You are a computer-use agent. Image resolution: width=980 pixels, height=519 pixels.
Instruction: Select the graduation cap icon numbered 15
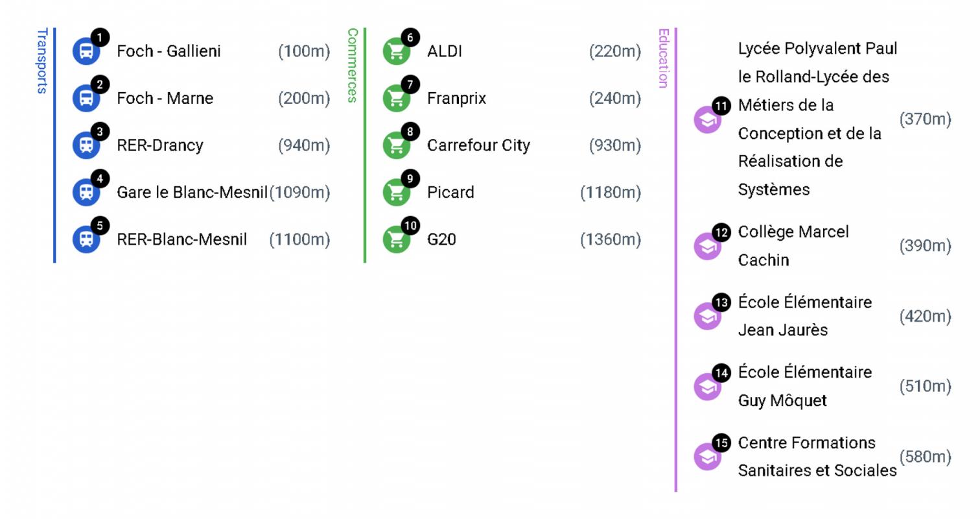pos(707,457)
